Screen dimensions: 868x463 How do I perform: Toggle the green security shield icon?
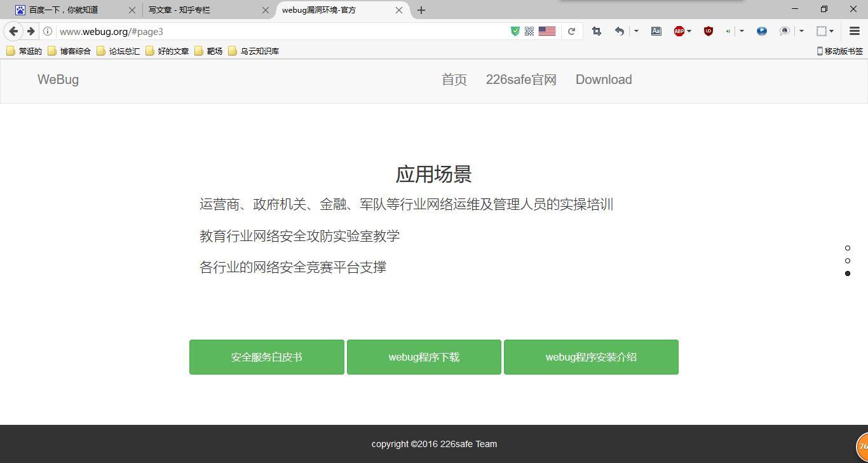[x=515, y=31]
